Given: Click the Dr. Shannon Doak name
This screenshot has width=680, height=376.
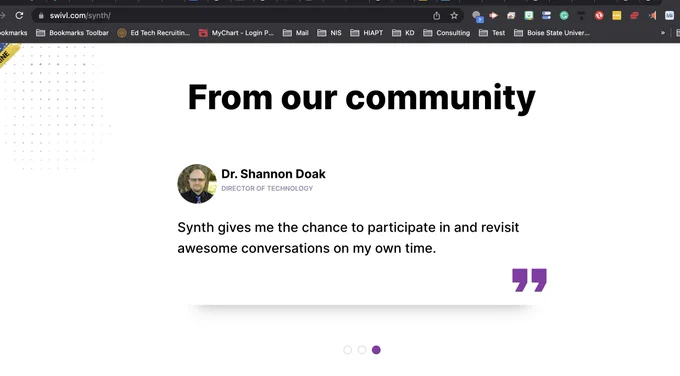Looking at the screenshot, I should point(273,174).
